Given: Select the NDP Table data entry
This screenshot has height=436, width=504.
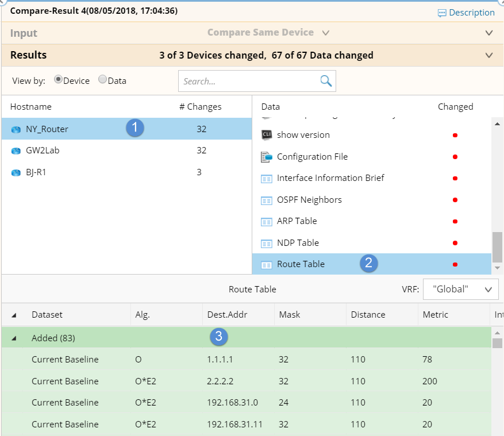Looking at the screenshot, I should pyautogui.click(x=298, y=243).
